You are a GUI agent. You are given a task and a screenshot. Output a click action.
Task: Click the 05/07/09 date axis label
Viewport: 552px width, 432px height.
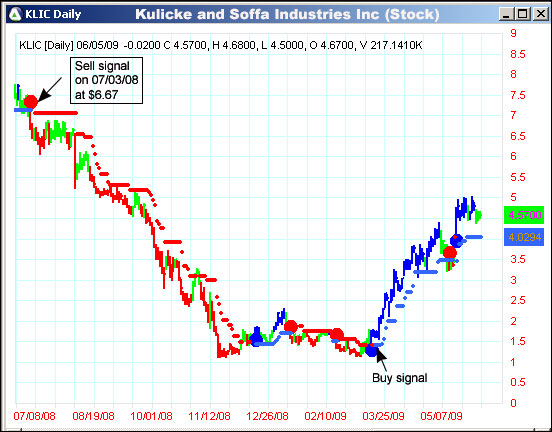point(441,416)
